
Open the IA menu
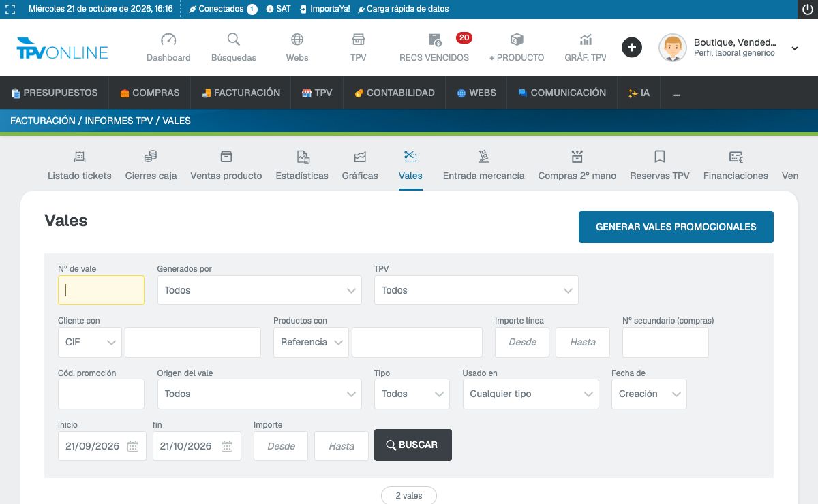click(x=639, y=93)
